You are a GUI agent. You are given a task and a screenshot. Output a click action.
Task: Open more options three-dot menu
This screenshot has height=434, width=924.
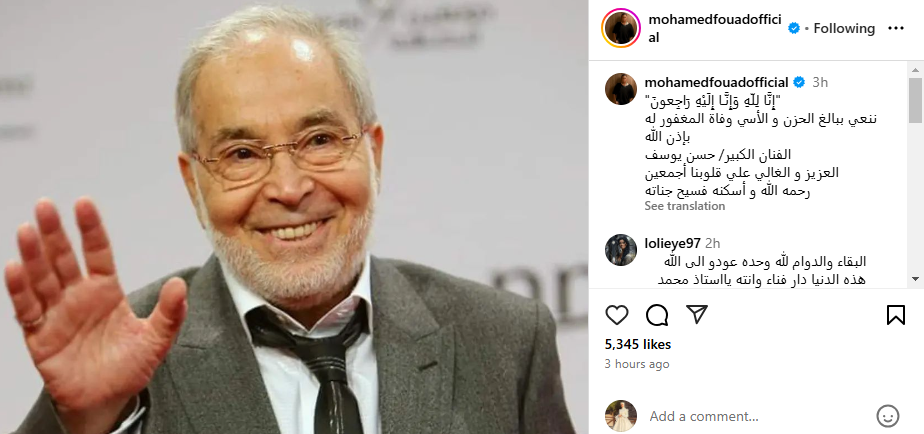pyautogui.click(x=896, y=28)
